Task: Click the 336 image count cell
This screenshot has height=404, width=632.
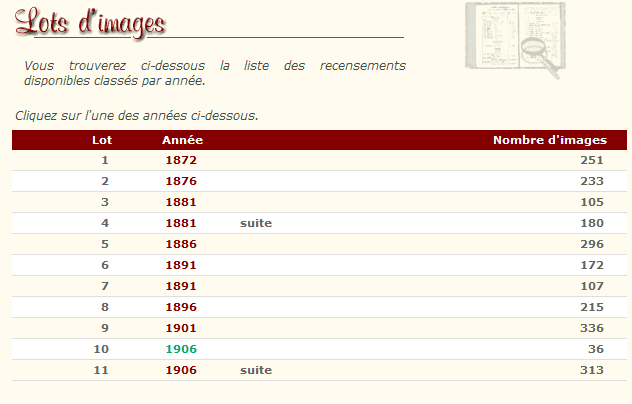Action: (592, 328)
